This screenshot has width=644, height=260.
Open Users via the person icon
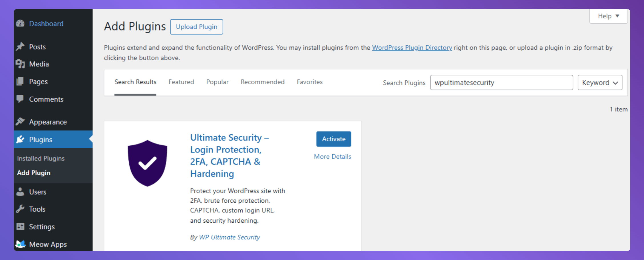coord(20,192)
